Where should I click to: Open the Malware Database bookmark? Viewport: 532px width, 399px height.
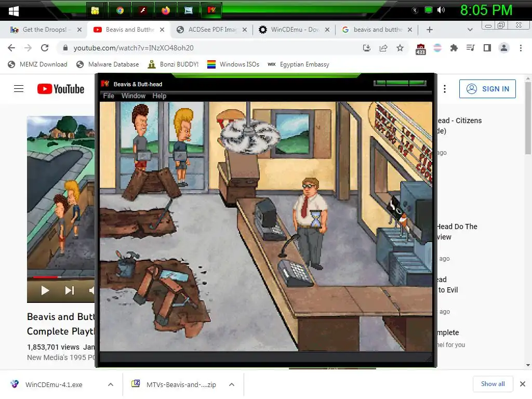pos(108,64)
